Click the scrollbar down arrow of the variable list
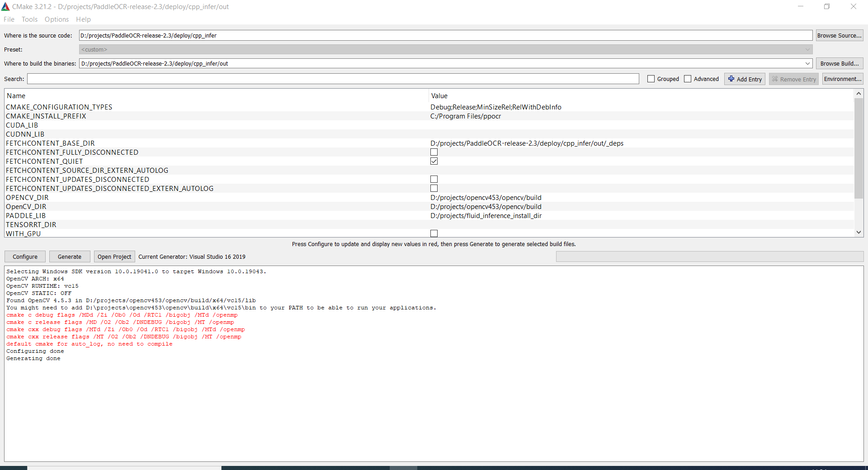Image resolution: width=868 pixels, height=470 pixels. [859, 233]
